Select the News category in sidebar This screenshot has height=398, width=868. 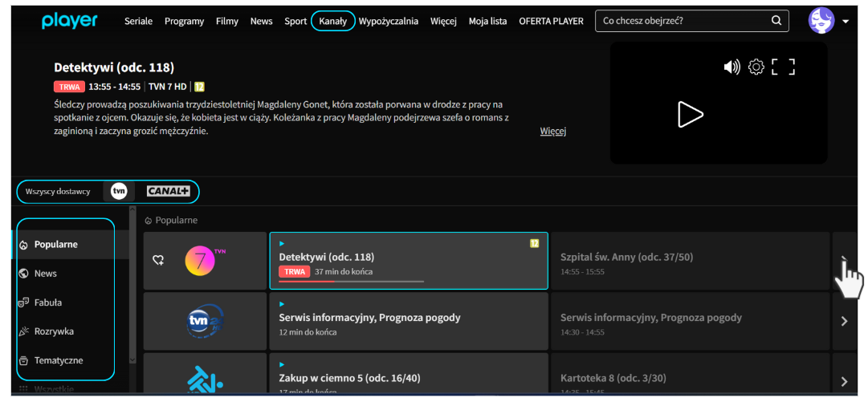46,274
